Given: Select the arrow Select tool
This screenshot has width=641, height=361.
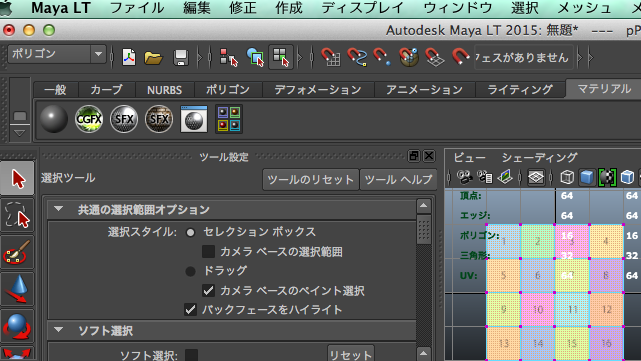Looking at the screenshot, I should [x=17, y=178].
